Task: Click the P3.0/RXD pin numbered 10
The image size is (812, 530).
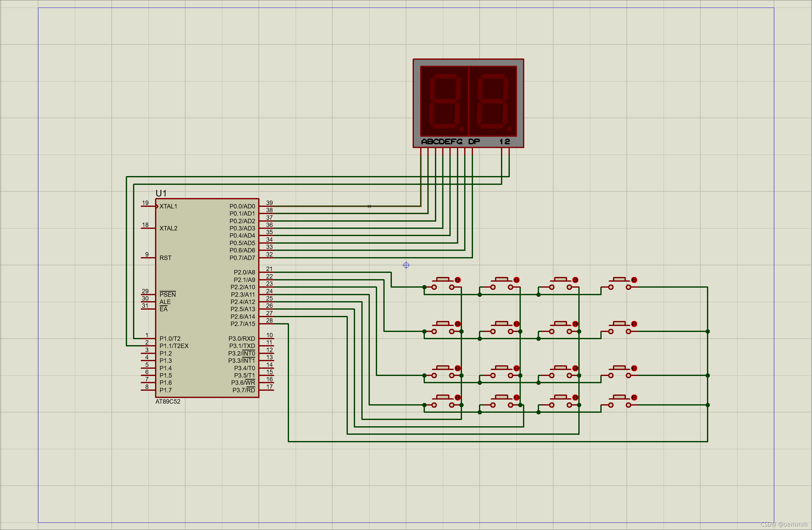Action: 267,339
